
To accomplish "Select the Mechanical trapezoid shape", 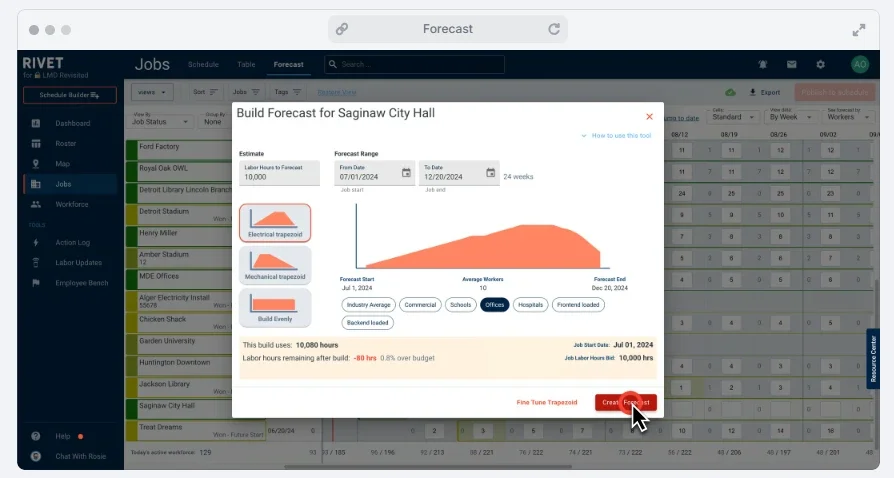I will (x=275, y=265).
